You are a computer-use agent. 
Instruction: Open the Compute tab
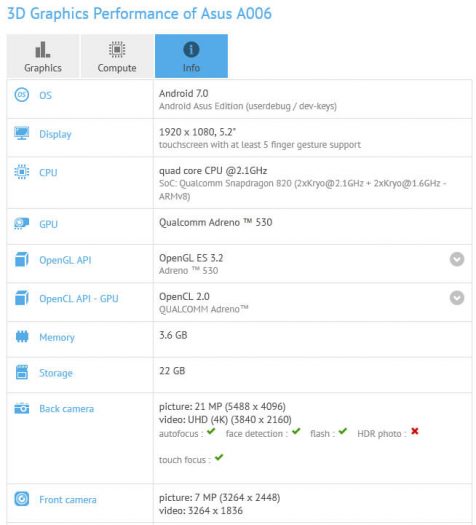pyautogui.click(x=117, y=56)
